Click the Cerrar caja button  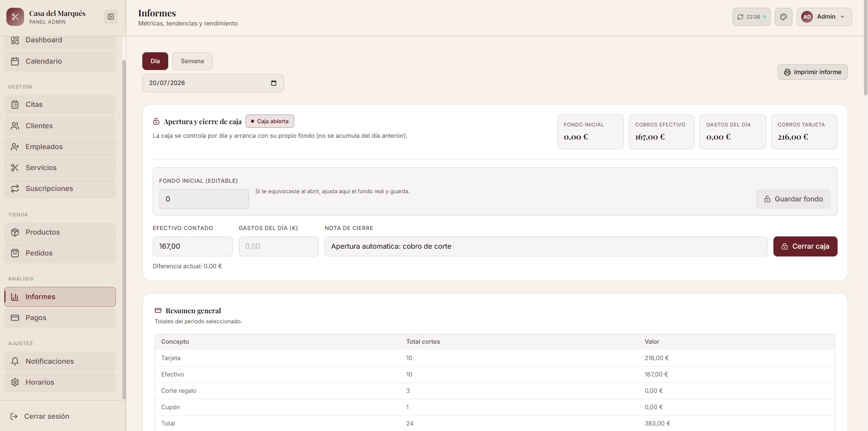pyautogui.click(x=805, y=246)
